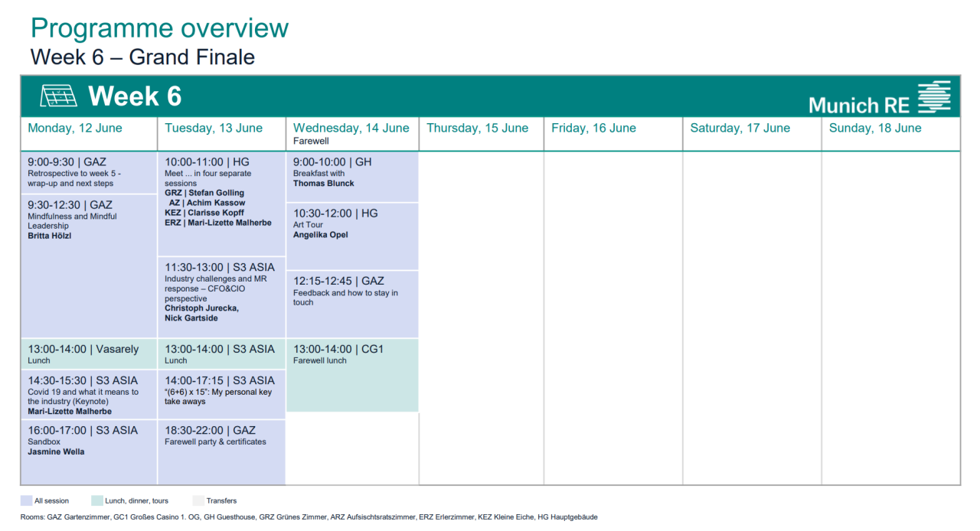980x531 pixels.
Task: Click the Art Tour with Angelika Opel
Action: 351,236
